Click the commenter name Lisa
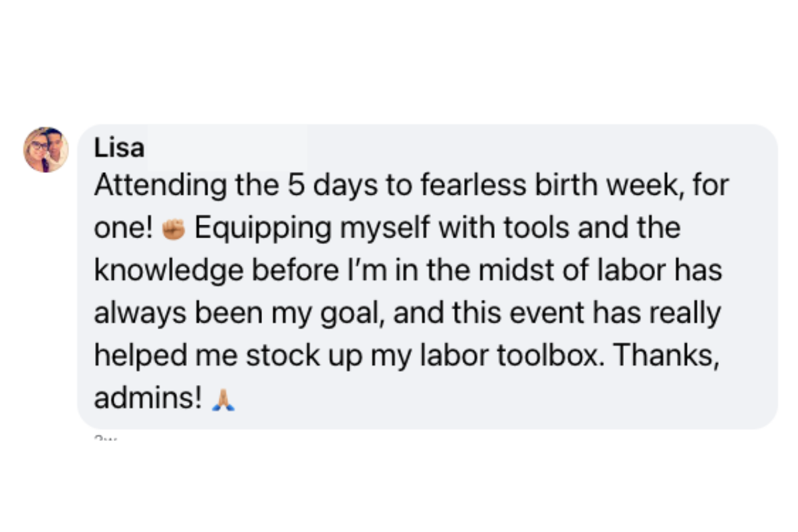 [119, 148]
